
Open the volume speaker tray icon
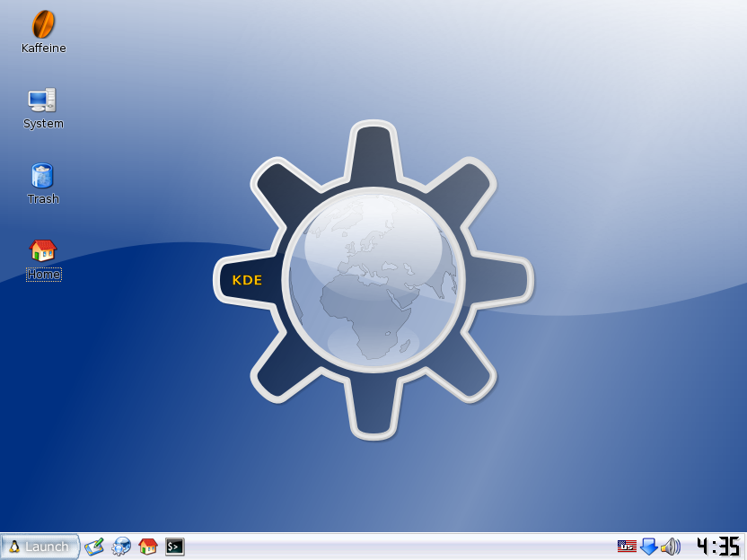(671, 547)
